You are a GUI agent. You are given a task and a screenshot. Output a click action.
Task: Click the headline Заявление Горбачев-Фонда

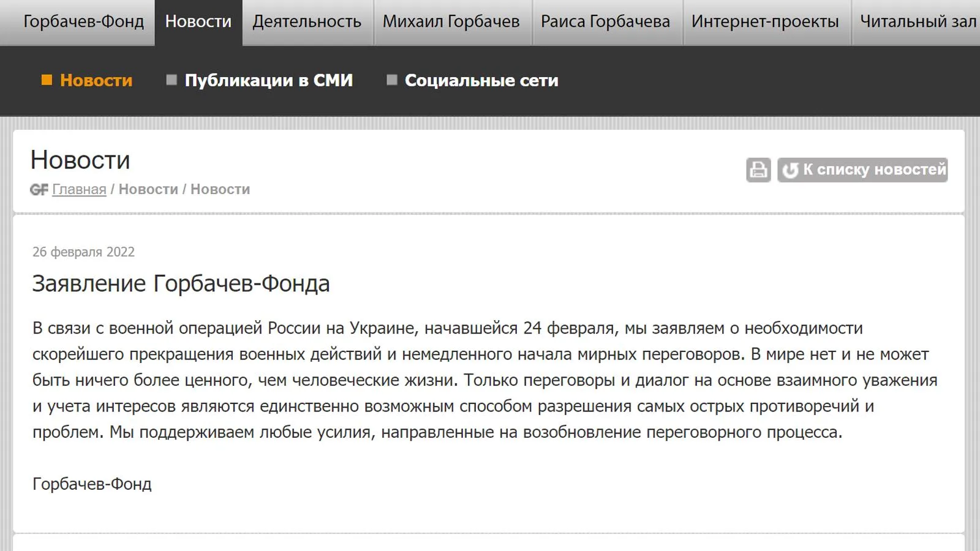(181, 283)
